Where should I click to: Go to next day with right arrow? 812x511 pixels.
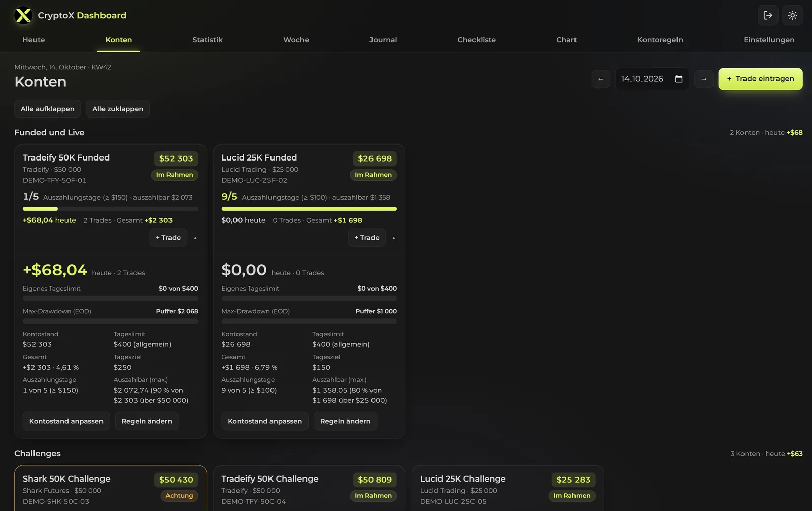point(704,79)
